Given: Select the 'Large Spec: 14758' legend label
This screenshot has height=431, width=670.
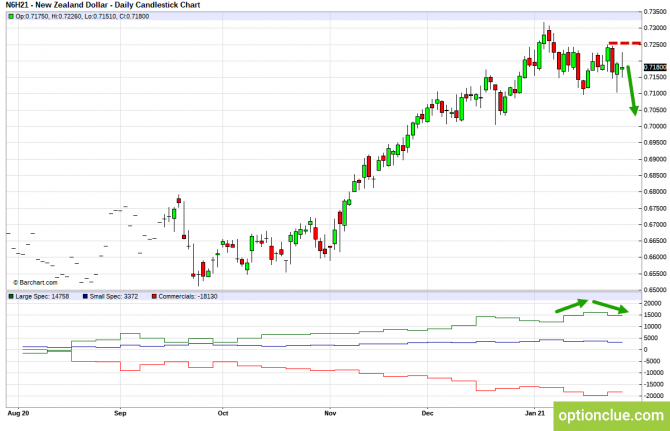Looking at the screenshot, I should [42, 296].
